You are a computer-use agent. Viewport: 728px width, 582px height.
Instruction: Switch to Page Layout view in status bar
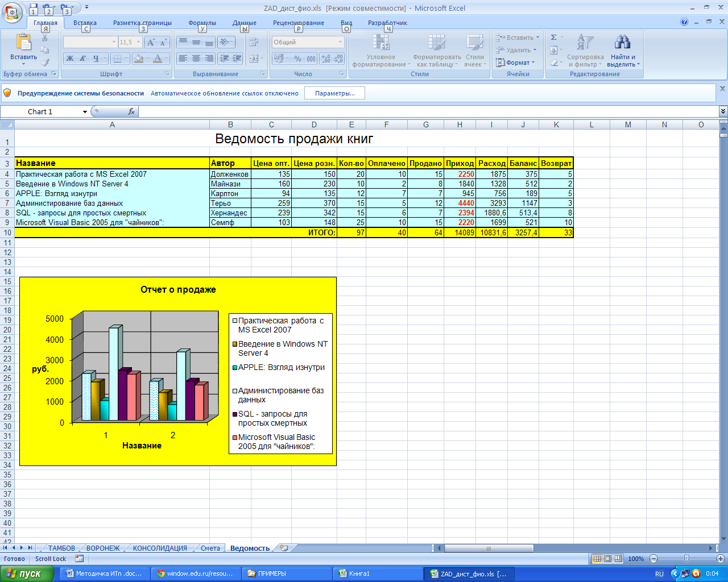pos(607,559)
